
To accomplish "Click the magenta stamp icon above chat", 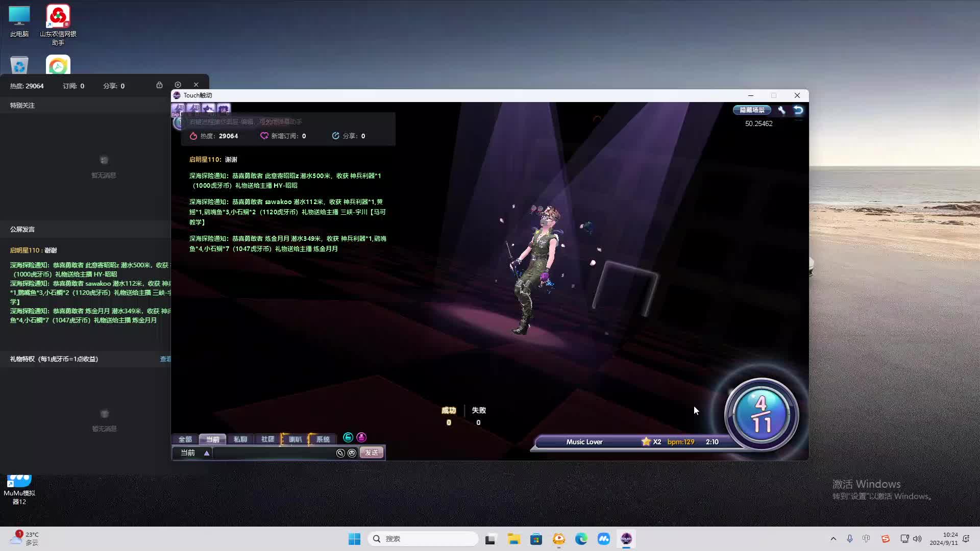I will point(361,438).
